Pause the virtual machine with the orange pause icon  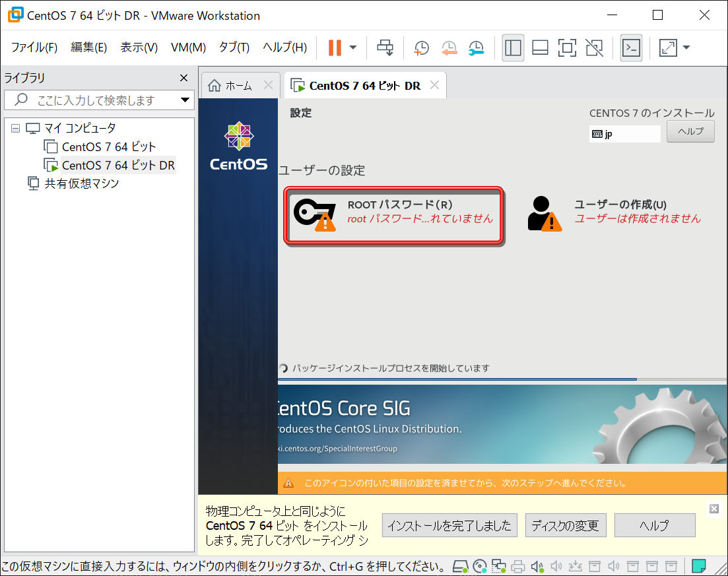pos(335,48)
